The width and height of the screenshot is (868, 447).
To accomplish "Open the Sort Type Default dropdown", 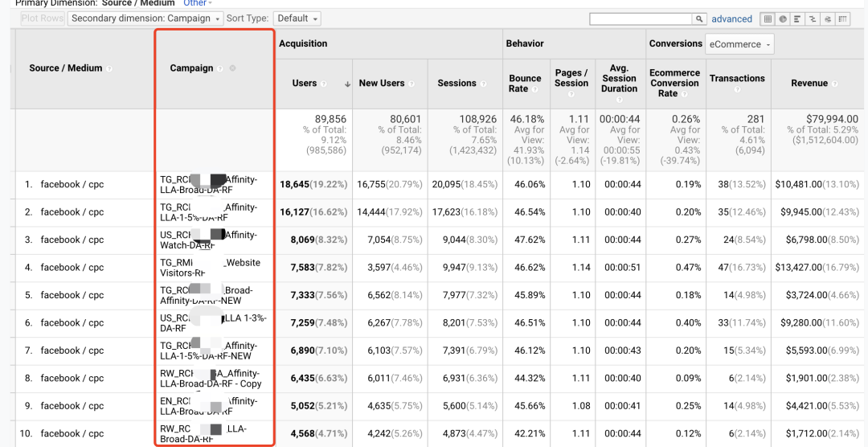I will point(297,18).
